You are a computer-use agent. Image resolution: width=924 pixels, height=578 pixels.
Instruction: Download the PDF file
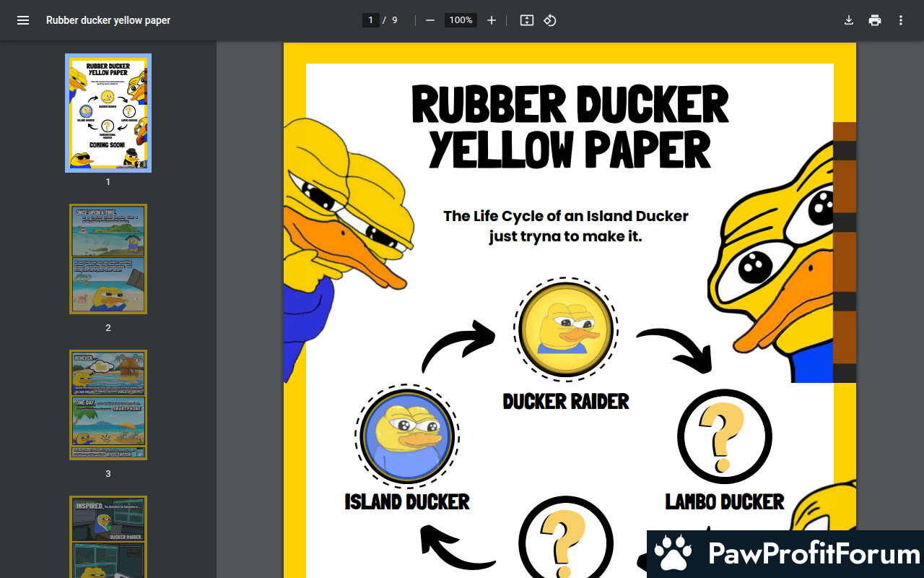tap(849, 20)
